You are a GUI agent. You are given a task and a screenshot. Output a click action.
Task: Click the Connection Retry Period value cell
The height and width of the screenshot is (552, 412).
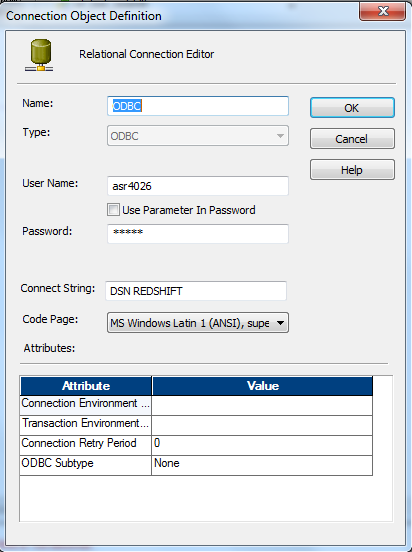point(262,445)
